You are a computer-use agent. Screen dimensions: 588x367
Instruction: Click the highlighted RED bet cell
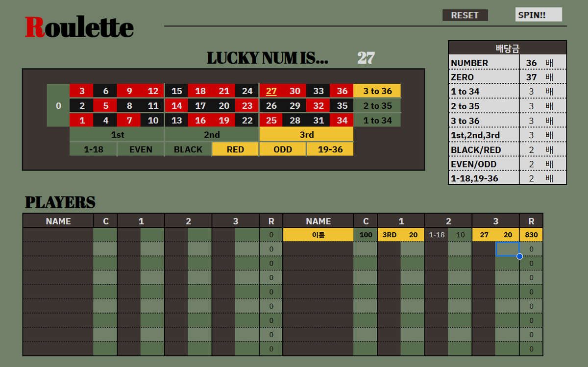point(236,149)
